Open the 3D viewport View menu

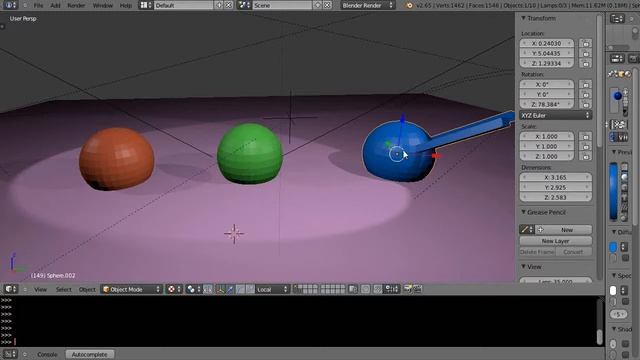click(x=40, y=289)
